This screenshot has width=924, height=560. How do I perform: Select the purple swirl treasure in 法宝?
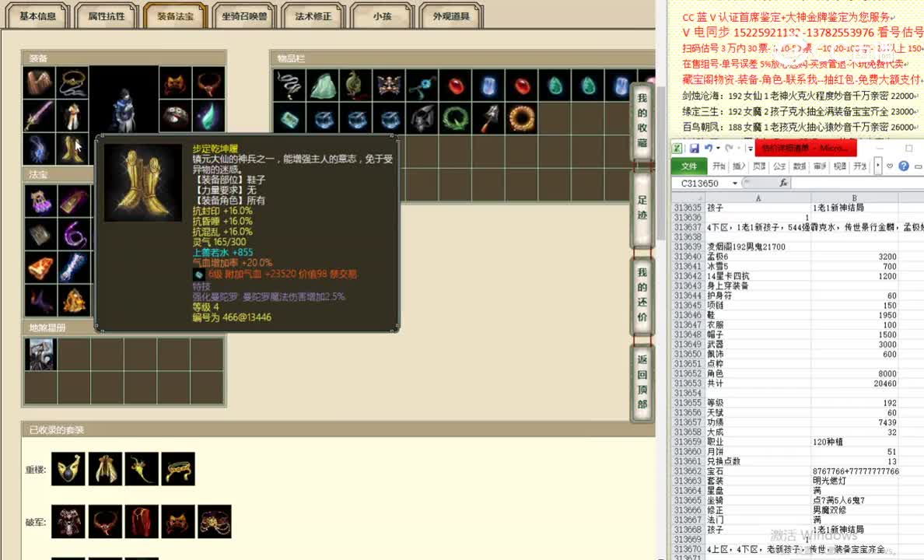pos(74,235)
